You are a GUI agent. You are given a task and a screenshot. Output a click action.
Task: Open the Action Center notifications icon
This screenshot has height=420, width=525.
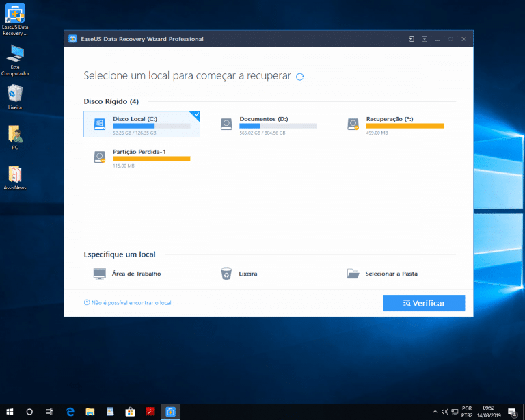click(x=512, y=412)
